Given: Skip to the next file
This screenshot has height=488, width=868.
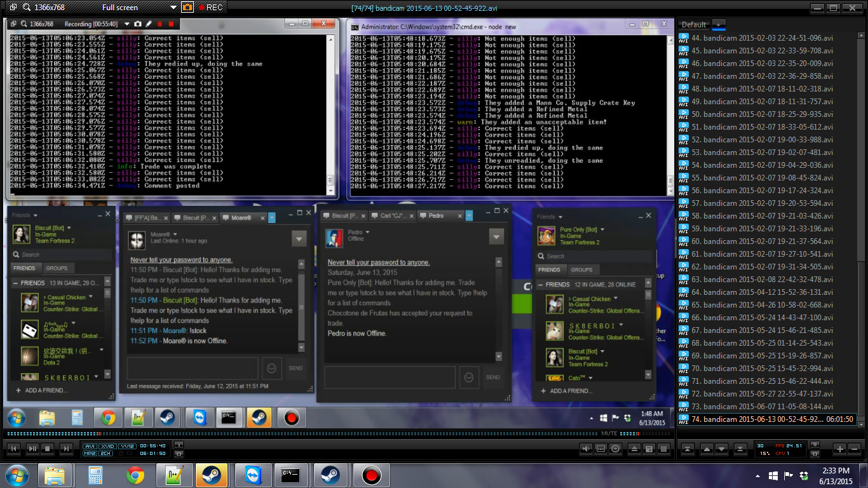Looking at the screenshot, I should 66,449.
